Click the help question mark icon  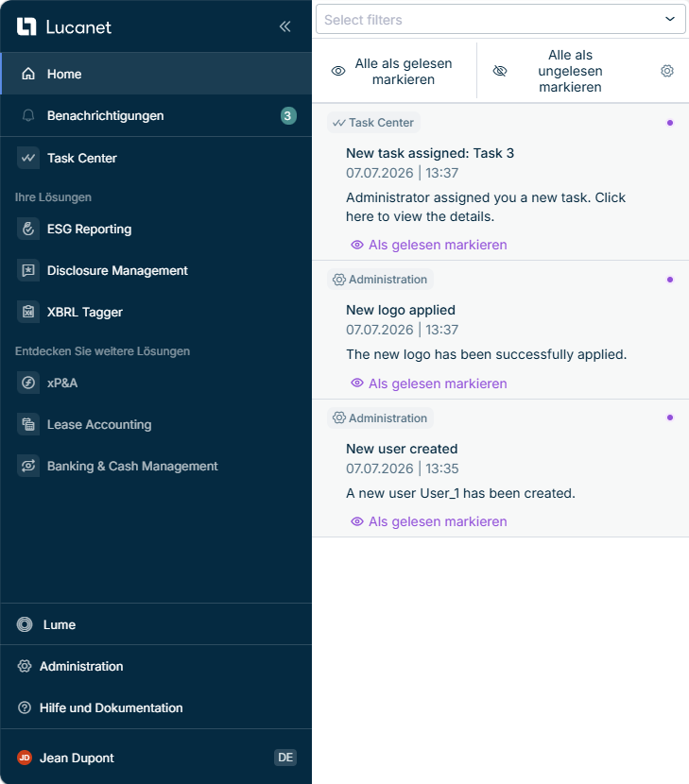25,707
